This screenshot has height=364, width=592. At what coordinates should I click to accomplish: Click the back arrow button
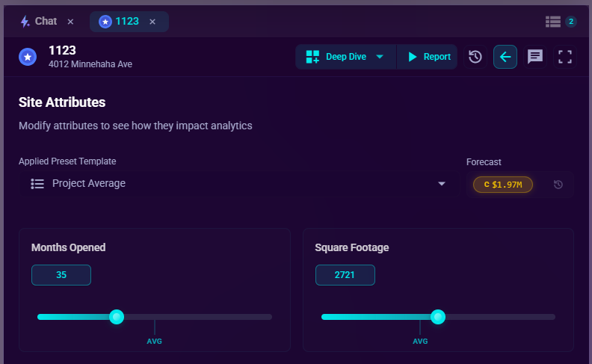point(505,57)
